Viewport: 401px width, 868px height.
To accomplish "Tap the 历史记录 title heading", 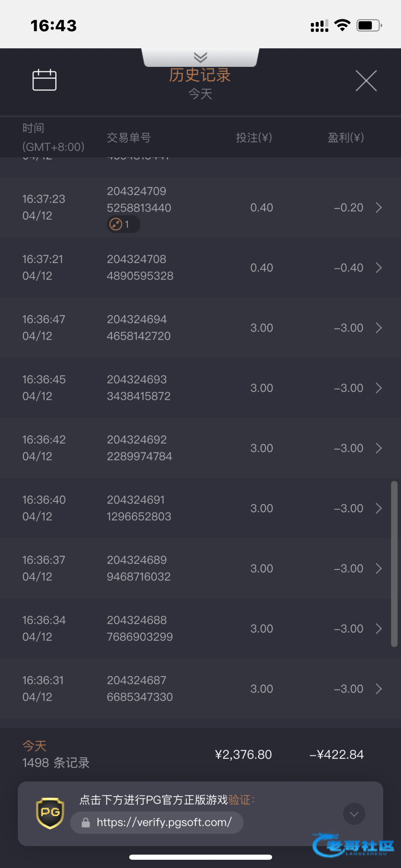I will tap(200, 75).
